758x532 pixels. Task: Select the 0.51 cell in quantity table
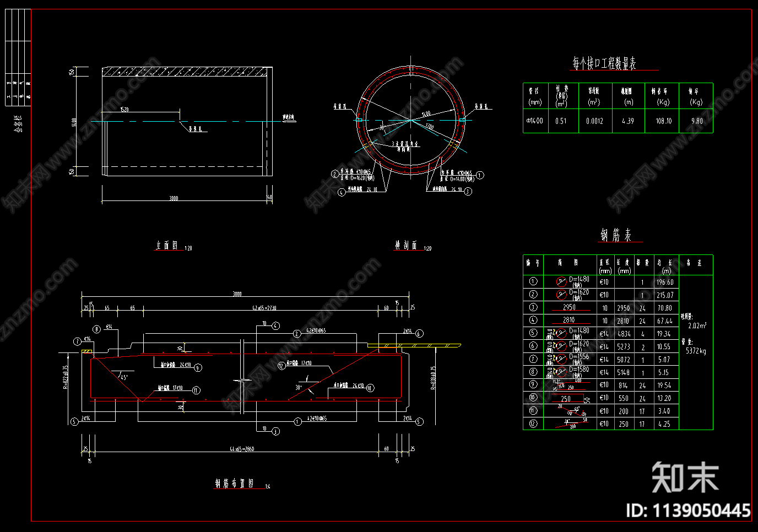[x=561, y=121]
